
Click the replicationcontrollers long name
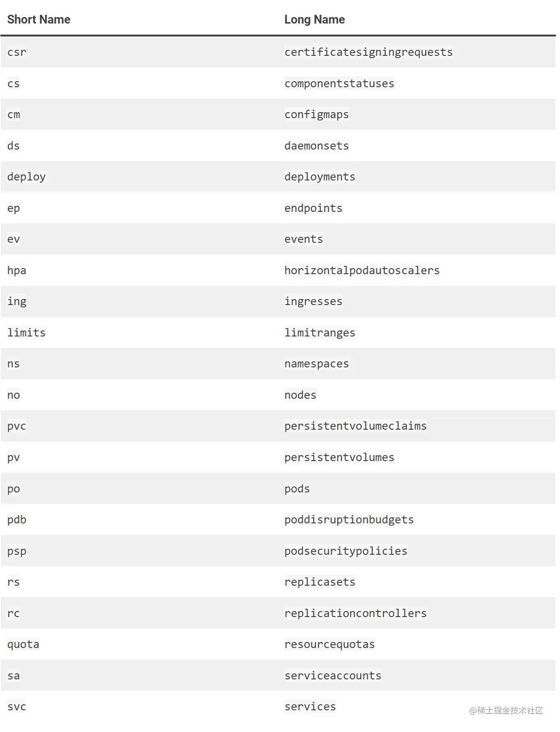point(355,613)
